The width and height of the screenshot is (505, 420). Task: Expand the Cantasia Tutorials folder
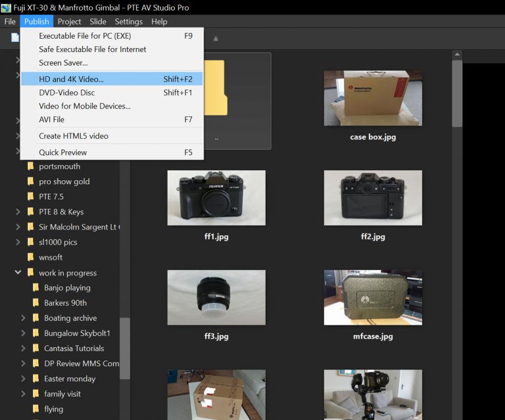tap(23, 348)
